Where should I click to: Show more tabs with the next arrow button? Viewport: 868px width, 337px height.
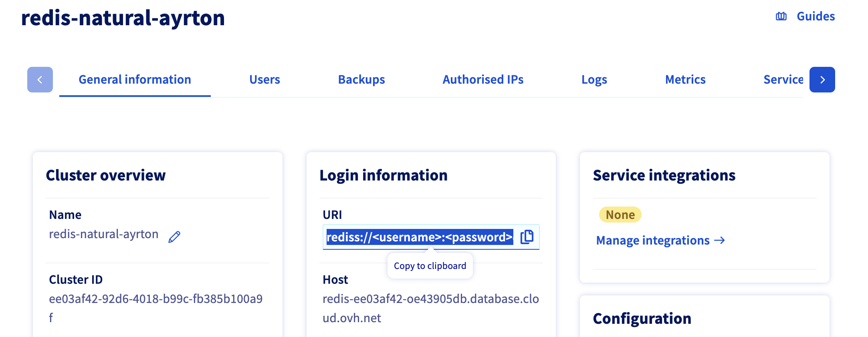(x=822, y=80)
